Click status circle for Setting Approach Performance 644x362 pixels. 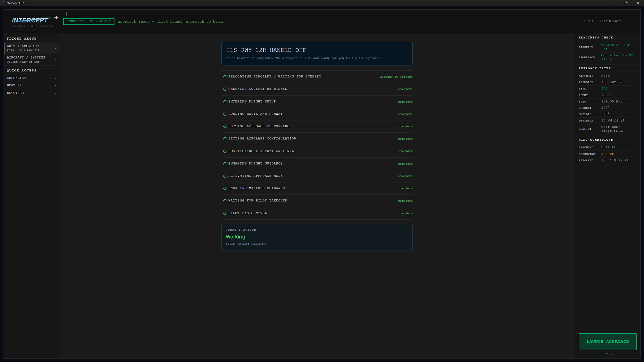point(225,126)
